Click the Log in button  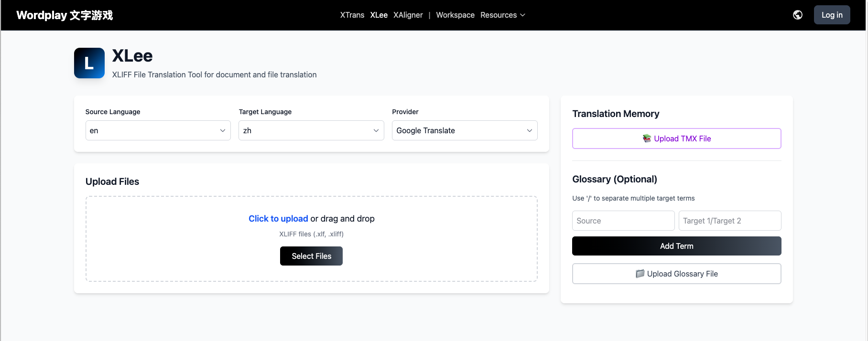click(832, 15)
